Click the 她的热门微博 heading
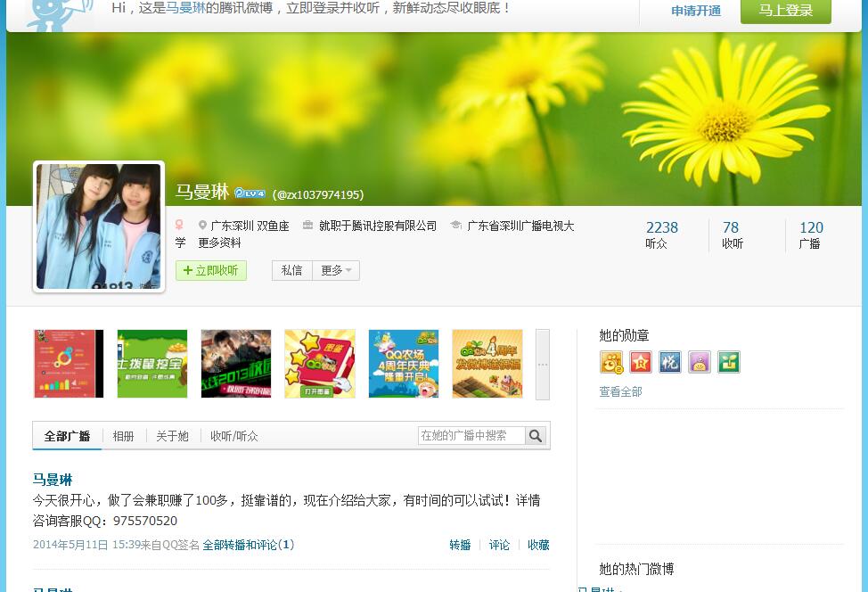This screenshot has width=868, height=592. click(x=636, y=569)
